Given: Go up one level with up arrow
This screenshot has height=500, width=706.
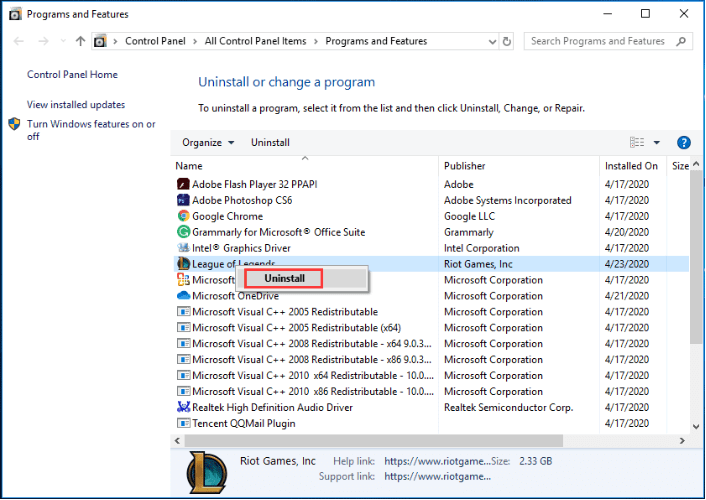Looking at the screenshot, I should pos(81,41).
